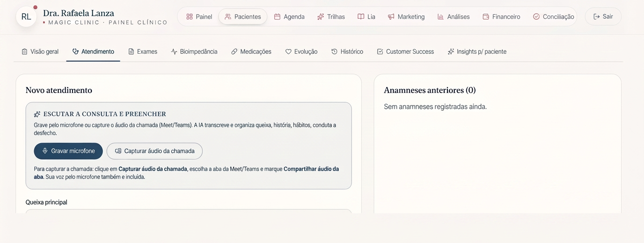The height and width of the screenshot is (243, 644).
Task: Switch to Insights p/ paciente tab
Action: [x=477, y=52]
